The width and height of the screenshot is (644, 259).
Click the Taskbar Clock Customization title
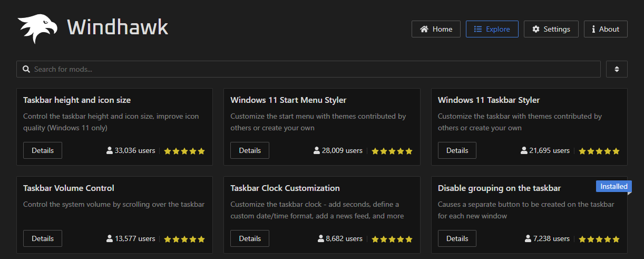click(285, 188)
